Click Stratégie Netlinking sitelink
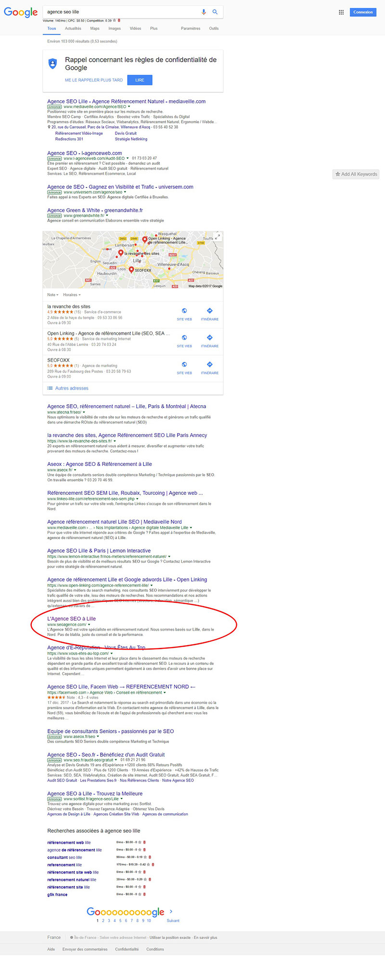Image resolution: width=385 pixels, height=980 pixels. pos(131,139)
